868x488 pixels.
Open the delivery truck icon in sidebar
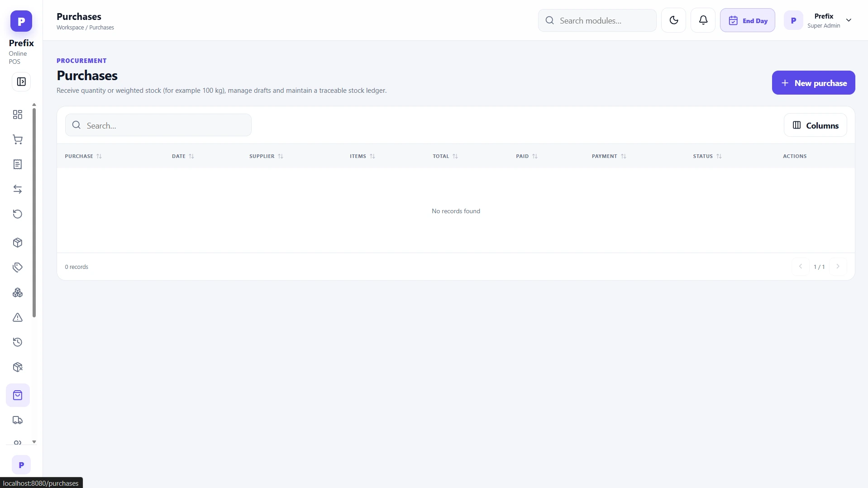click(18, 420)
